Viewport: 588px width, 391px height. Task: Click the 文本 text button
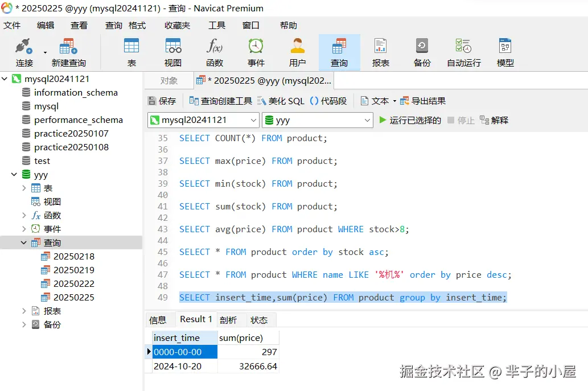coord(375,101)
